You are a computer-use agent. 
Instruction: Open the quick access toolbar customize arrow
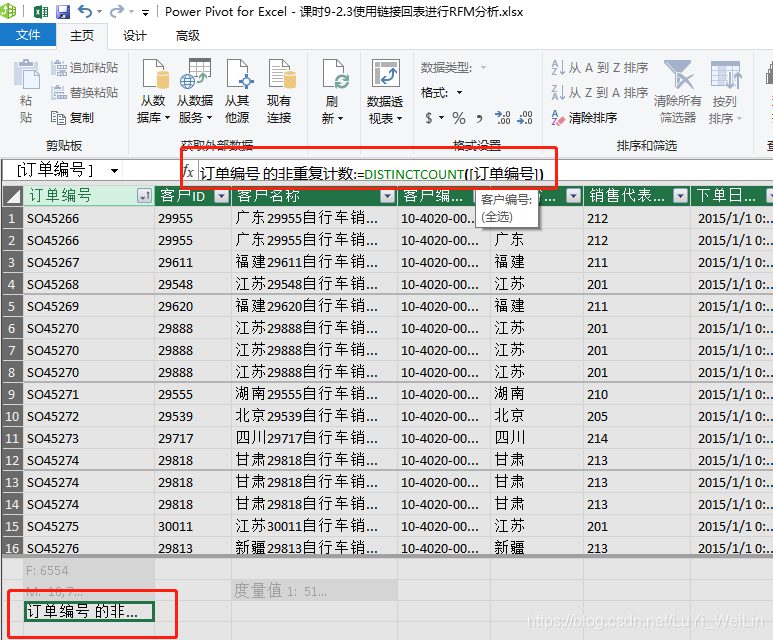point(145,12)
